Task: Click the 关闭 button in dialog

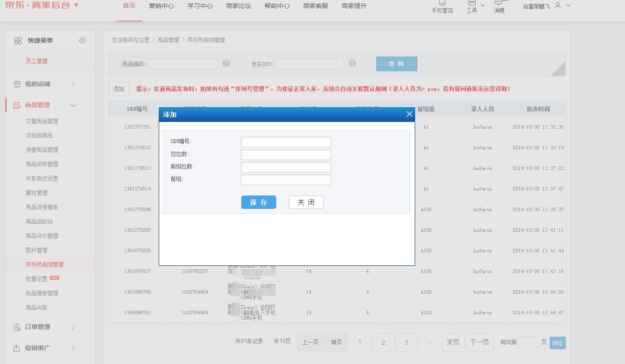Action: point(306,202)
